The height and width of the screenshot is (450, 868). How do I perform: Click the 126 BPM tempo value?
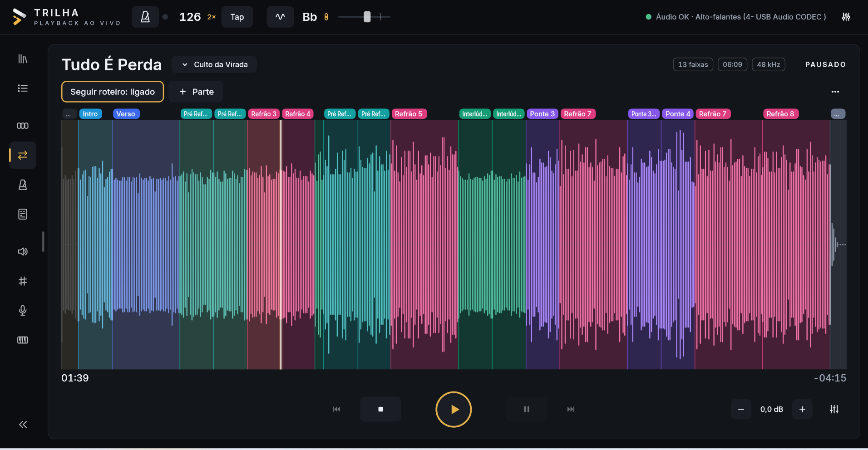pos(190,17)
